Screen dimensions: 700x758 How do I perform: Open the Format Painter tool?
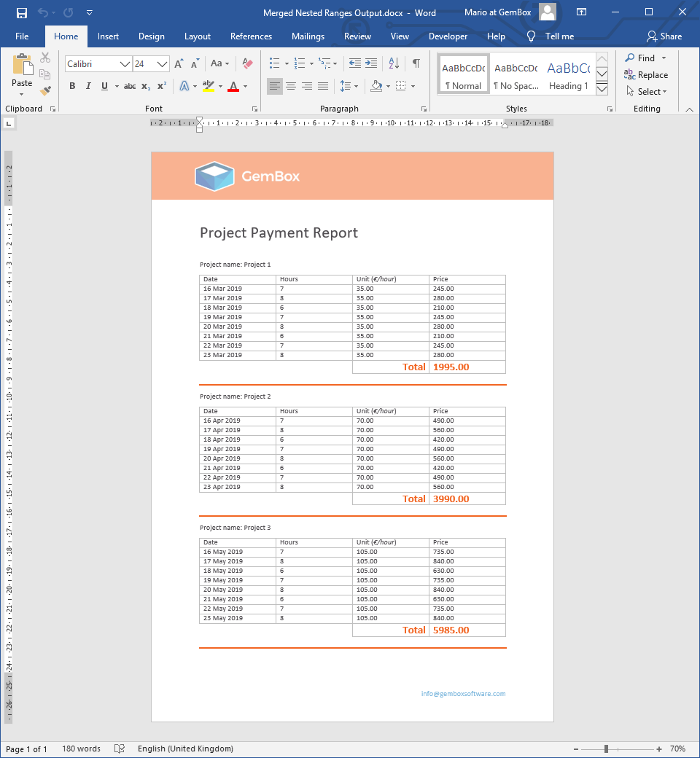pyautogui.click(x=44, y=89)
